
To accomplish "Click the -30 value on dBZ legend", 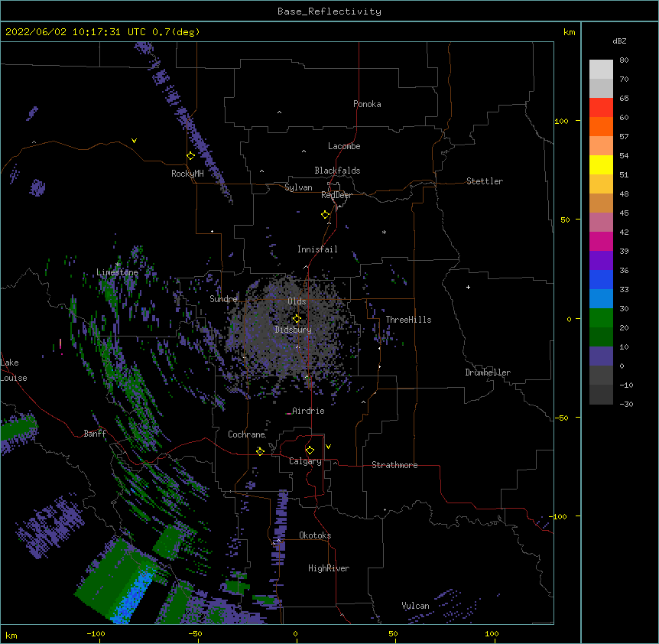I will point(626,404).
